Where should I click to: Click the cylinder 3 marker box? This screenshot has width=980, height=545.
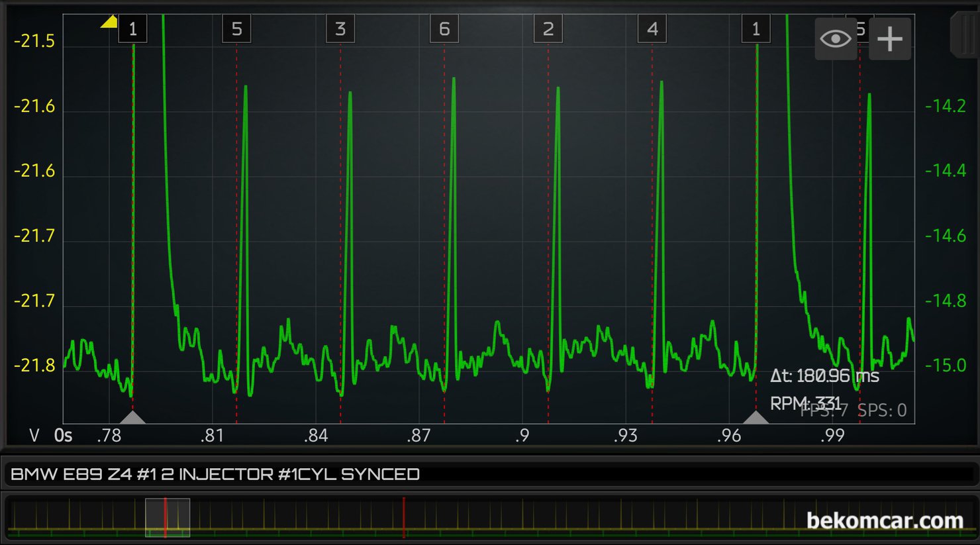pos(340,29)
